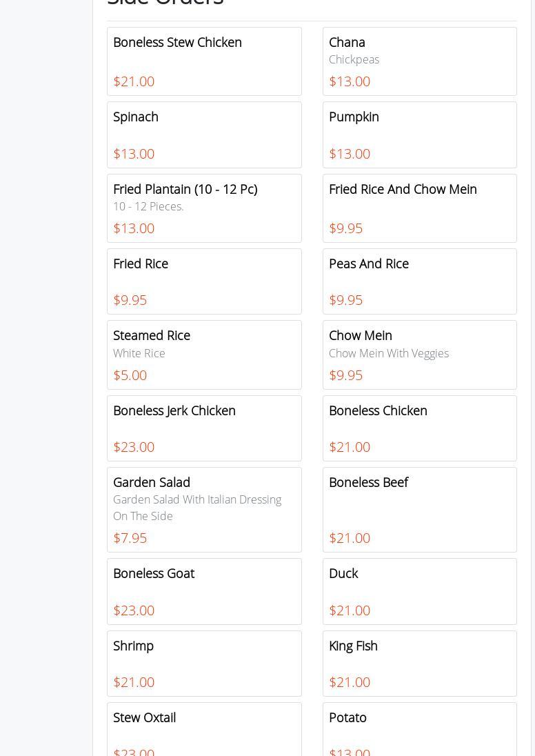Screen dimensions: 535x756
Task: Select Boneless Jerk Chicken item
Action: point(204,428)
